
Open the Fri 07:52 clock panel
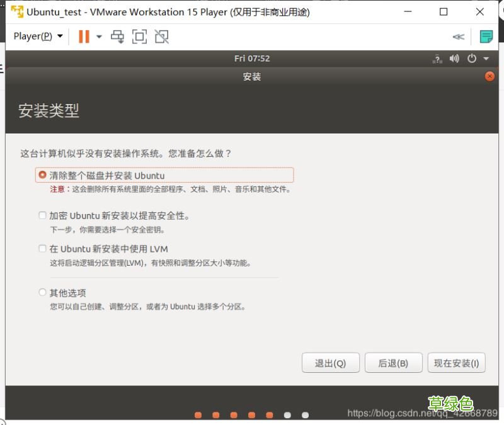tap(252, 59)
